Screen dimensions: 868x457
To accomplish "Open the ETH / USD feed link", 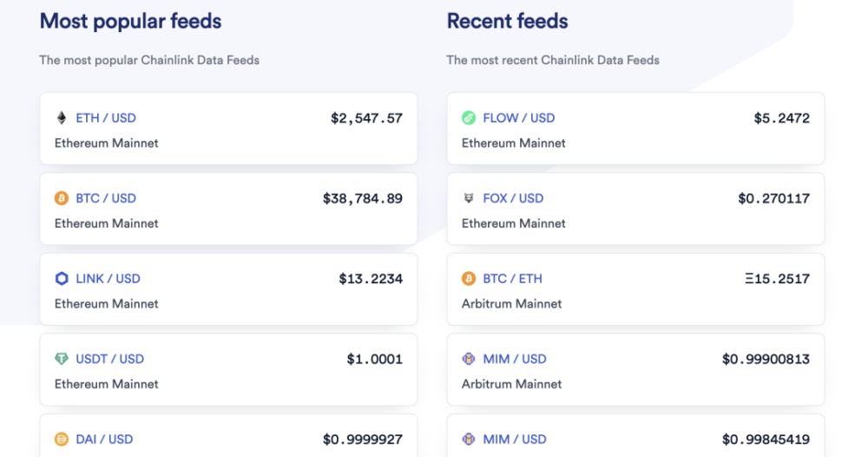I will click(x=106, y=118).
